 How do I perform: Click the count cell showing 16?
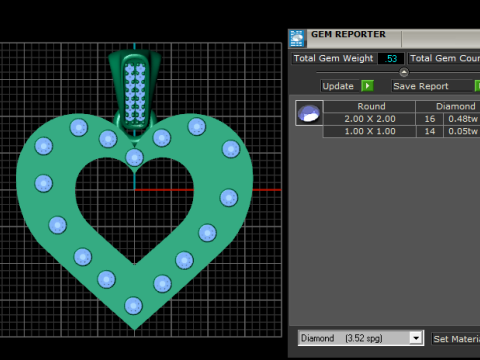(x=430, y=119)
